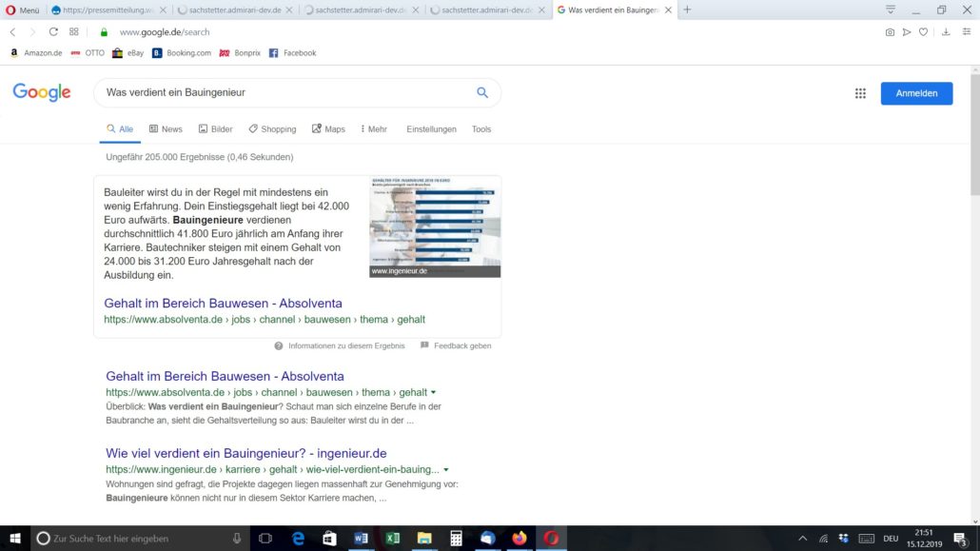Open File Explorer from the taskbar
The height and width of the screenshot is (551, 980).
424,539
